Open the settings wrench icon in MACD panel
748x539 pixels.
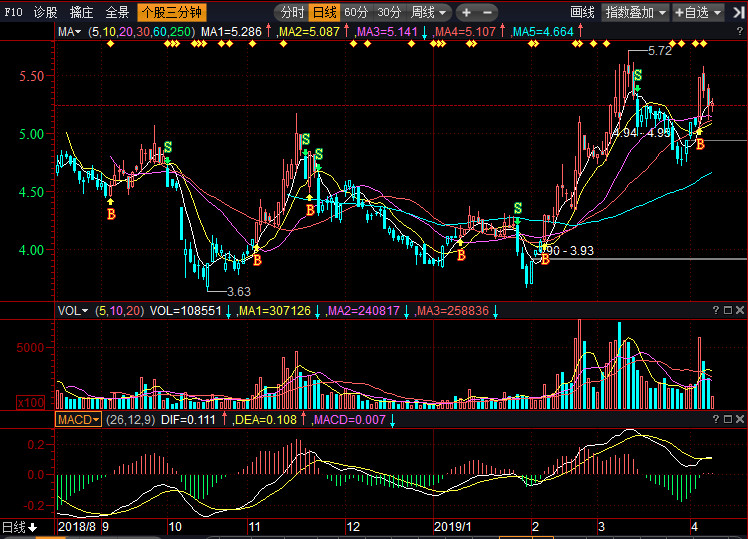(x=728, y=420)
